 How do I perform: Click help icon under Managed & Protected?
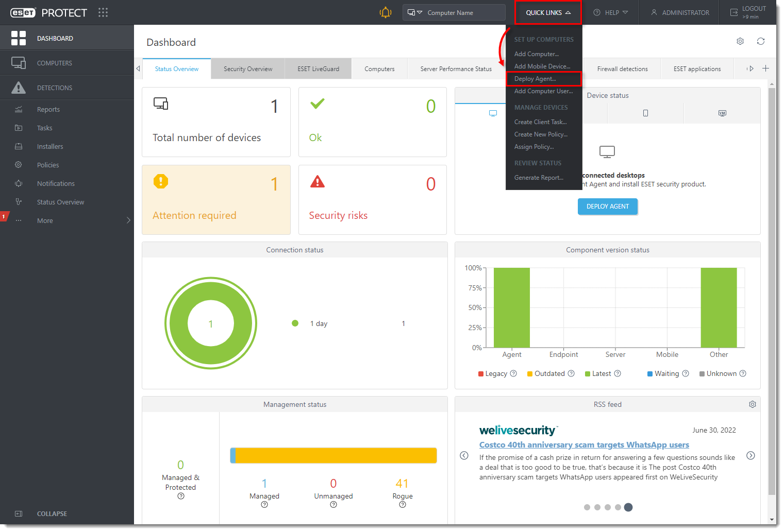181,496
